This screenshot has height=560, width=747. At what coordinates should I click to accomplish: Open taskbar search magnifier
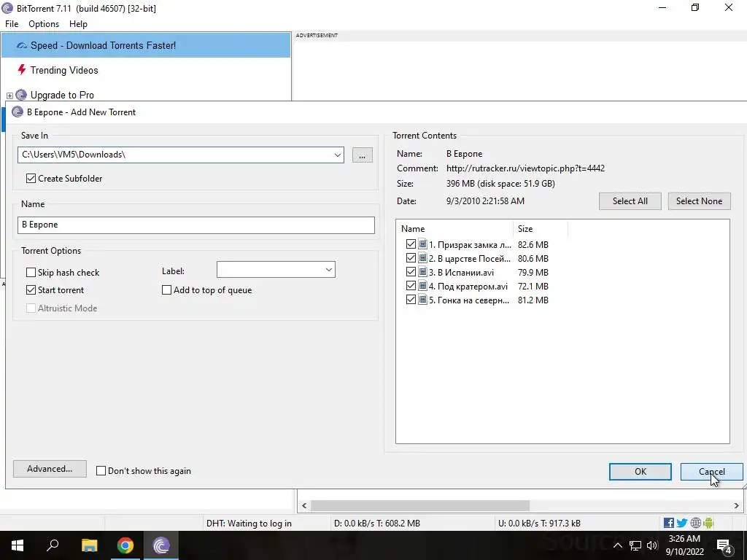53,545
